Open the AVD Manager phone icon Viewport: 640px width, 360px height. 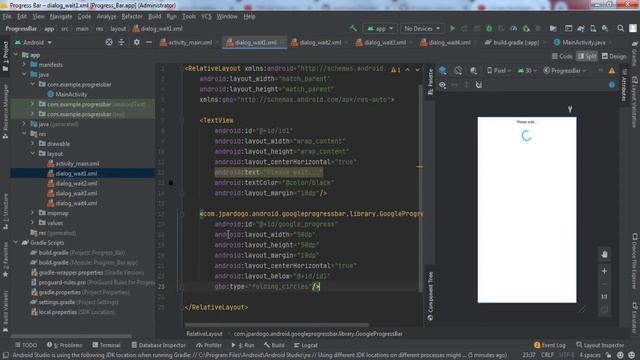593,29
